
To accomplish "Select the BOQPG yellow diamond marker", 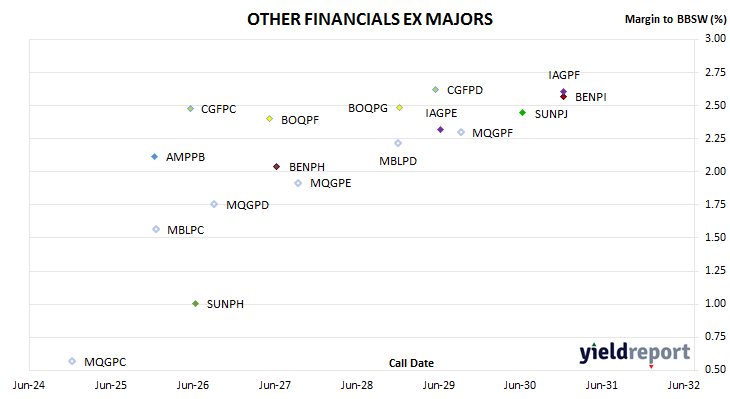I will 399,108.
